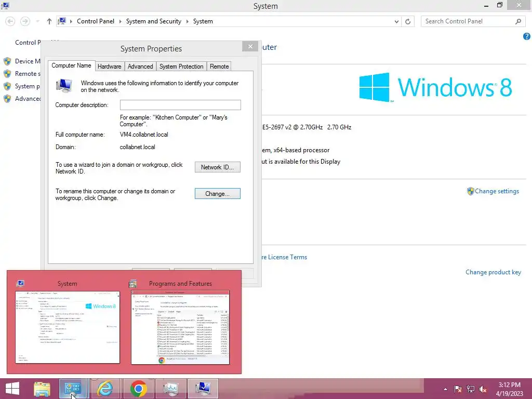Click the Advanced system settings shield icon
Screen dimensions: 532x399
point(7,99)
